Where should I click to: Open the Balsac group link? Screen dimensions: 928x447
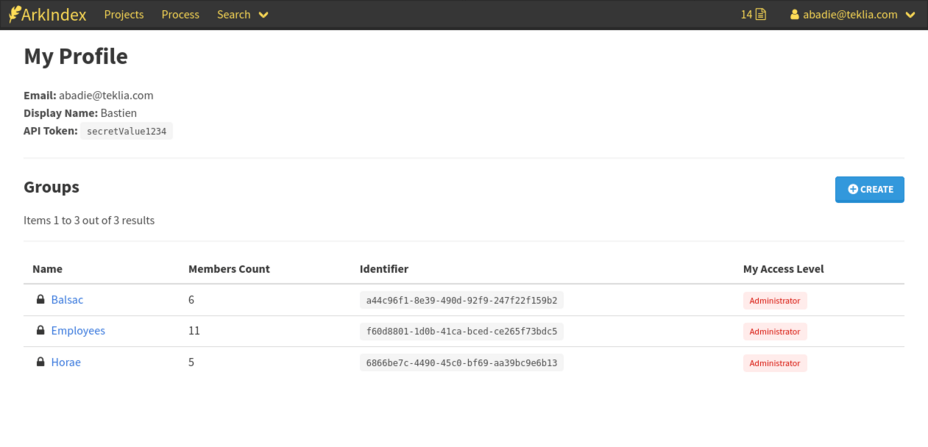pyautogui.click(x=67, y=300)
